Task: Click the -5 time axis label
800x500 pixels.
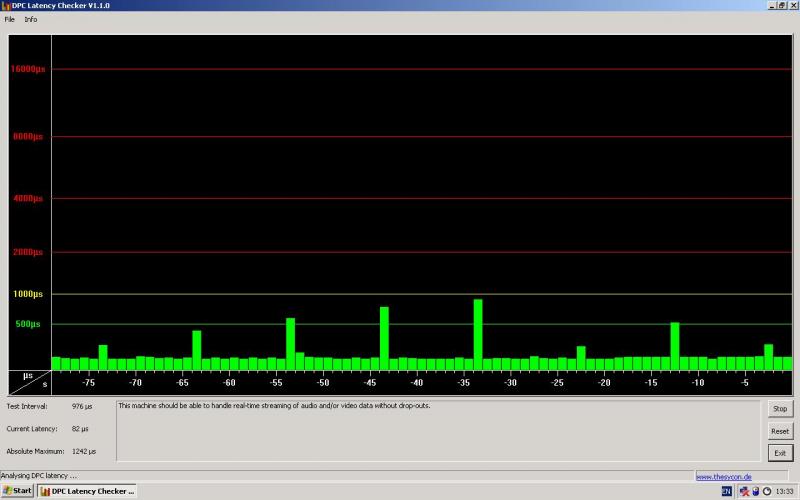Action: point(745,383)
